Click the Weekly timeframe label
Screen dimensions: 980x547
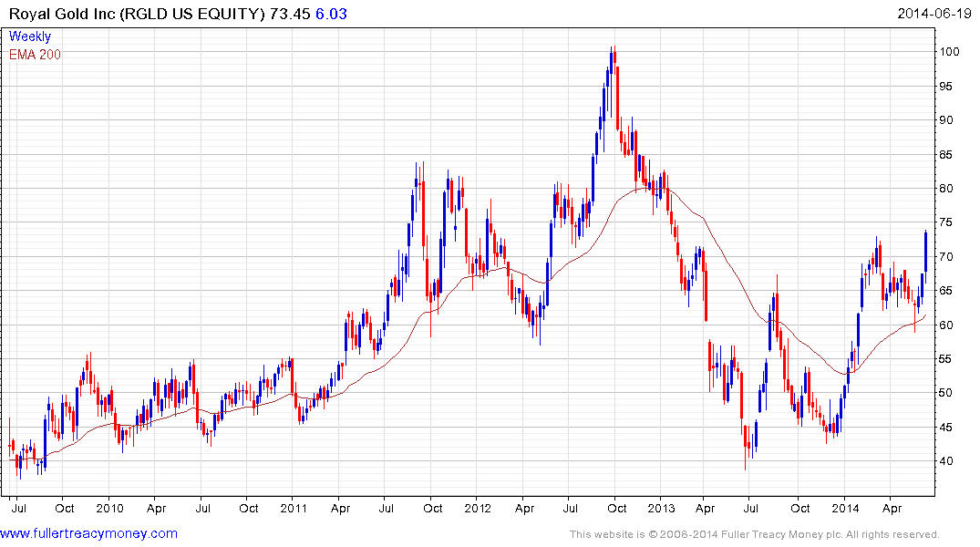(x=30, y=36)
